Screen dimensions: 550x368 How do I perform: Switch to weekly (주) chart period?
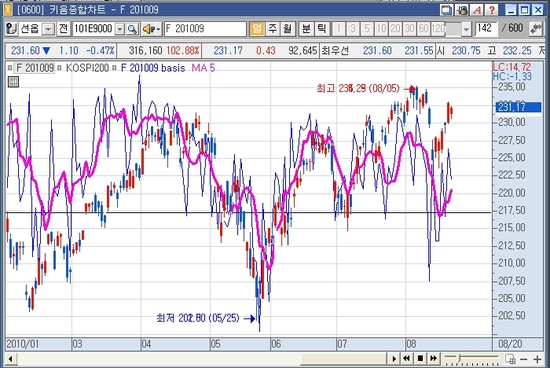(272, 29)
